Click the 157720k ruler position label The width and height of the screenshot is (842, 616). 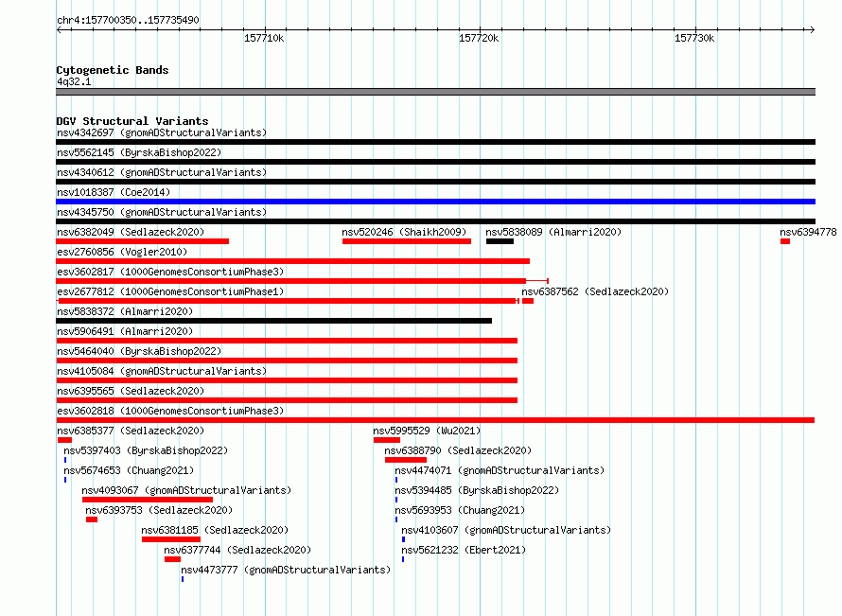click(x=479, y=38)
